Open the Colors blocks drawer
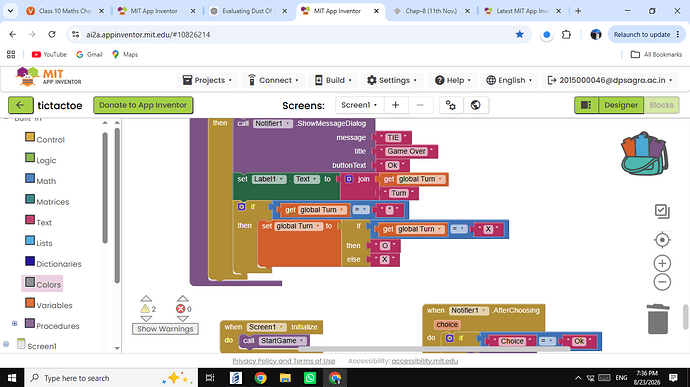 43,284
